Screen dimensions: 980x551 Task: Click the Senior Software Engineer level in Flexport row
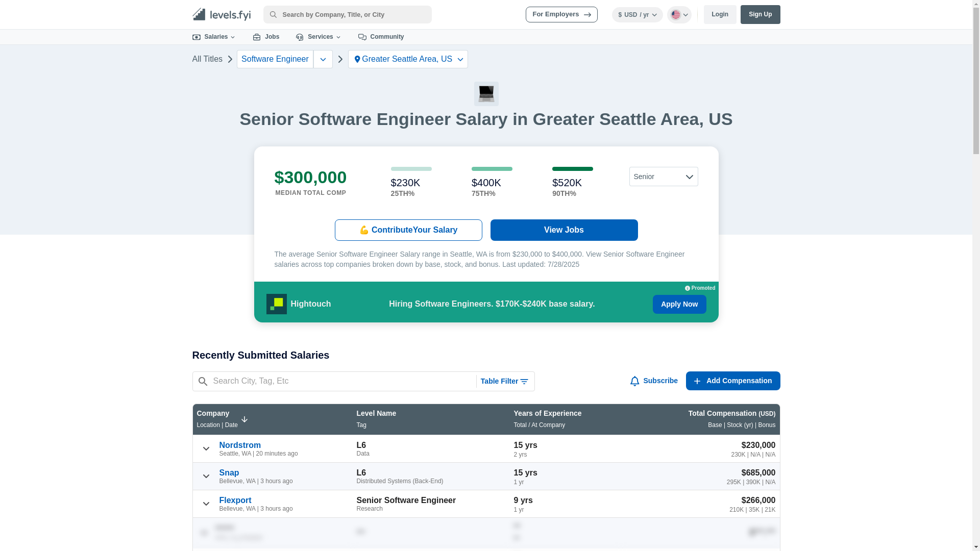[406, 500]
